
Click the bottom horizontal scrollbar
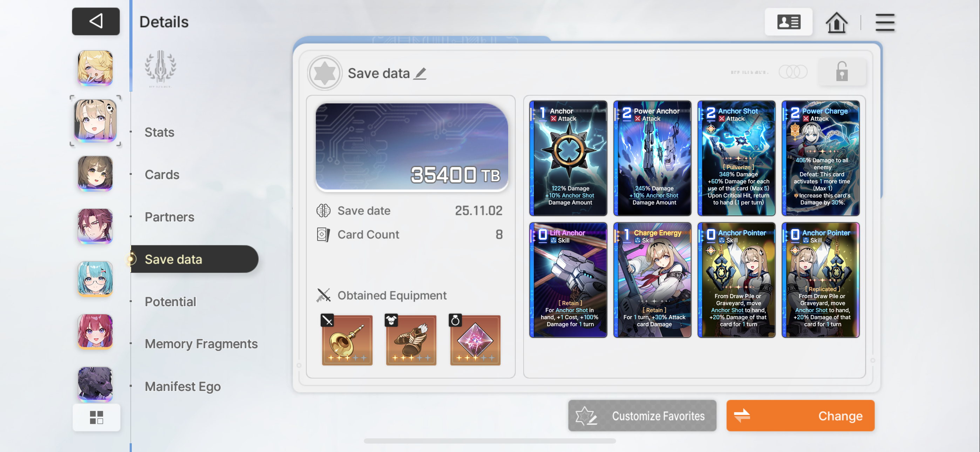[x=490, y=441]
